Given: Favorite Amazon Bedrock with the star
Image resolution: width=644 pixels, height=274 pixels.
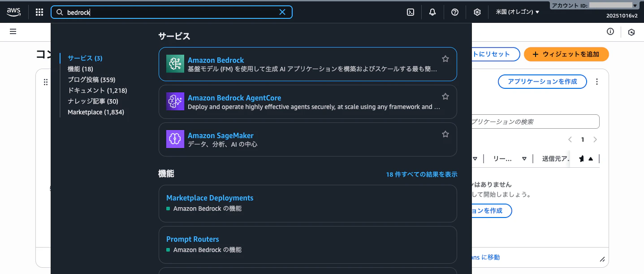Looking at the screenshot, I should (x=445, y=58).
